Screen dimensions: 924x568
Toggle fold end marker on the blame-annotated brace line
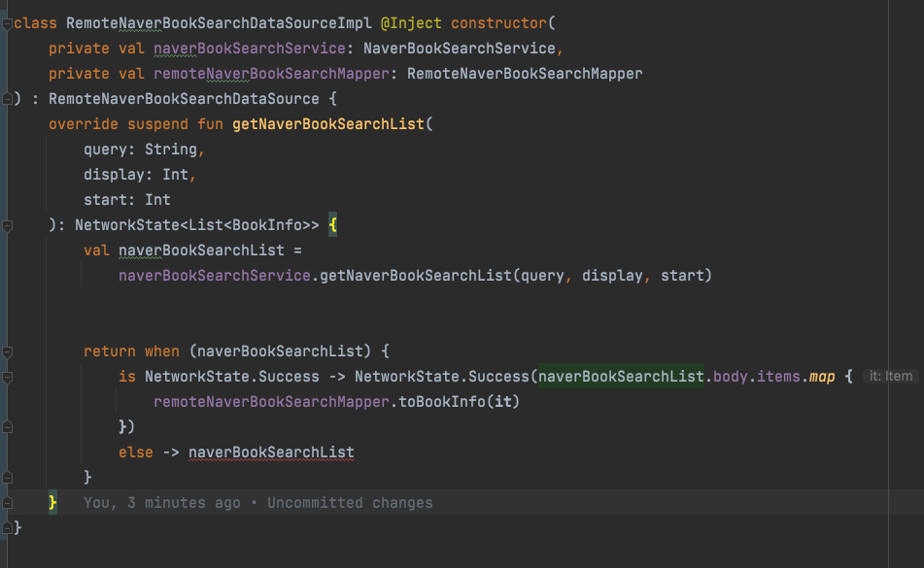pyautogui.click(x=7, y=503)
